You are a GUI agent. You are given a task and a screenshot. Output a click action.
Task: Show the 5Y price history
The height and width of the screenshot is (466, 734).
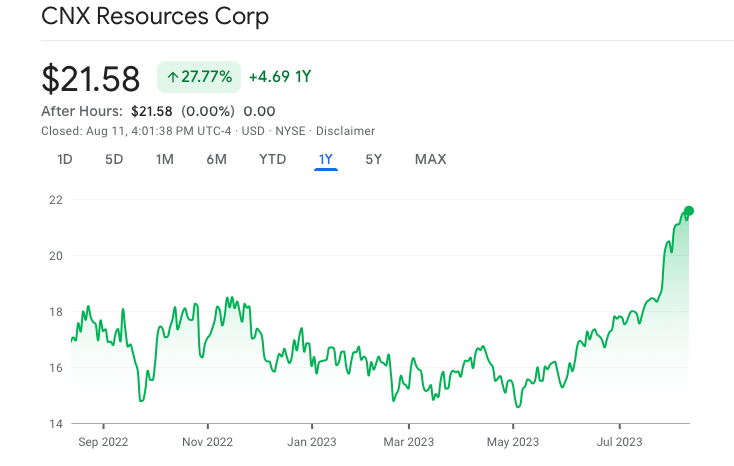tap(374, 160)
